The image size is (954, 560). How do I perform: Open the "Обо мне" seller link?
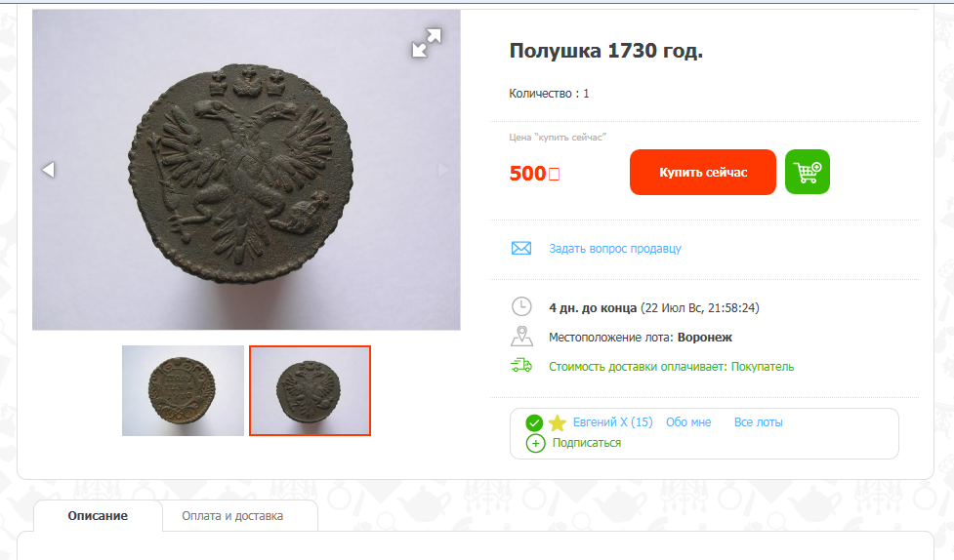688,422
